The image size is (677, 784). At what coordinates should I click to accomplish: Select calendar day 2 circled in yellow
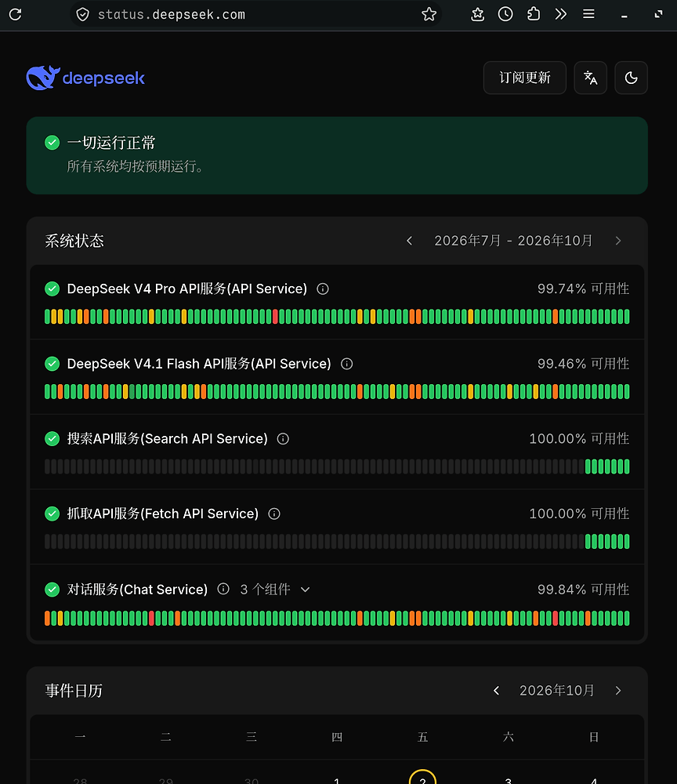tap(422, 778)
